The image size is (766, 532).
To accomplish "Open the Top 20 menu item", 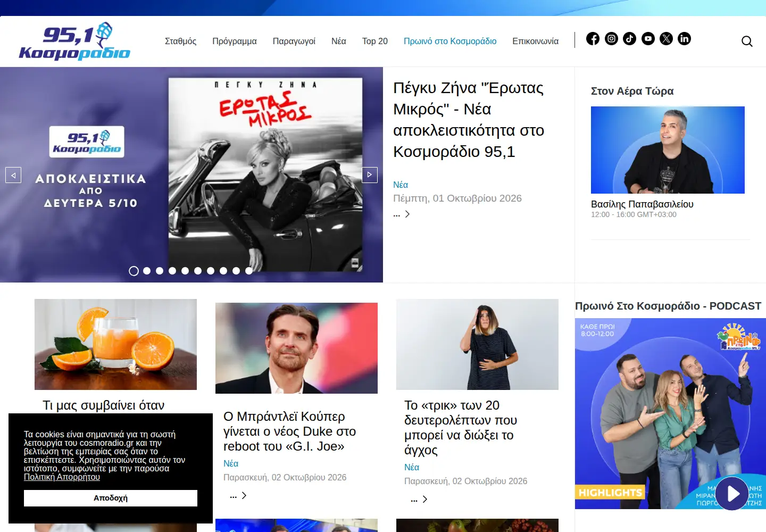I will pyautogui.click(x=375, y=41).
